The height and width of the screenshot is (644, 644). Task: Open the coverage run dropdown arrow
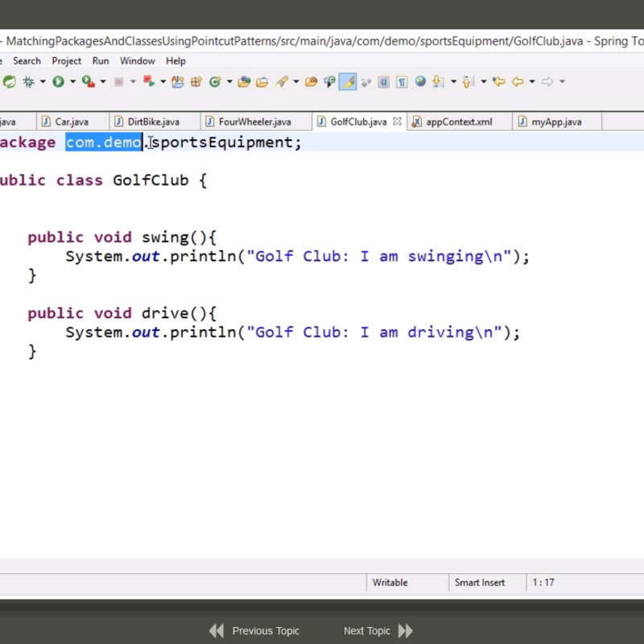pyautogui.click(x=103, y=82)
